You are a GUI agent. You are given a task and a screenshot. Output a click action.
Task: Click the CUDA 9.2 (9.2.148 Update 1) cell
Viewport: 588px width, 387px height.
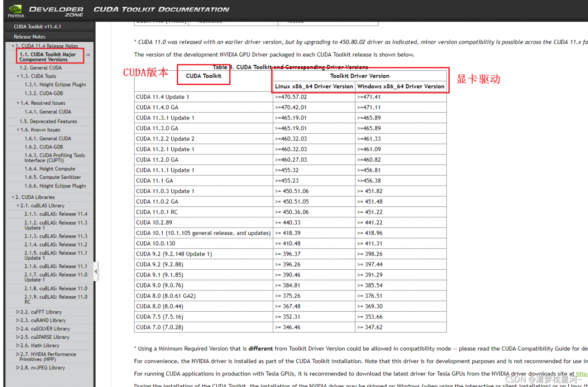[x=204, y=254]
